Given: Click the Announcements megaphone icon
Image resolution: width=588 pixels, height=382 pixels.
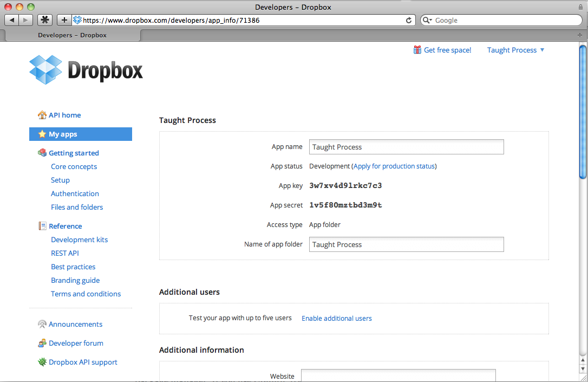Looking at the screenshot, I should pyautogui.click(x=42, y=324).
